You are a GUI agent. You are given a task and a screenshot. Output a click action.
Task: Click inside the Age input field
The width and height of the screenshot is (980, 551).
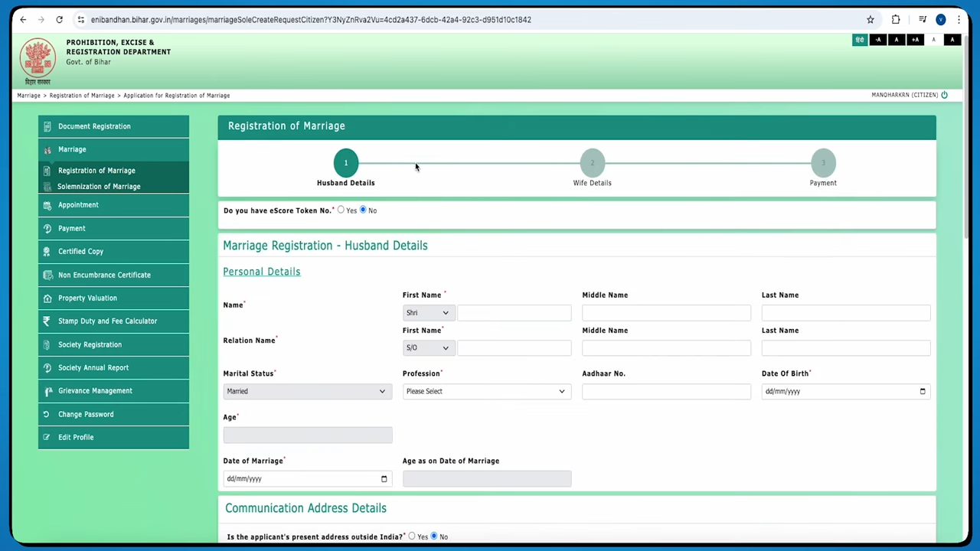pyautogui.click(x=307, y=435)
